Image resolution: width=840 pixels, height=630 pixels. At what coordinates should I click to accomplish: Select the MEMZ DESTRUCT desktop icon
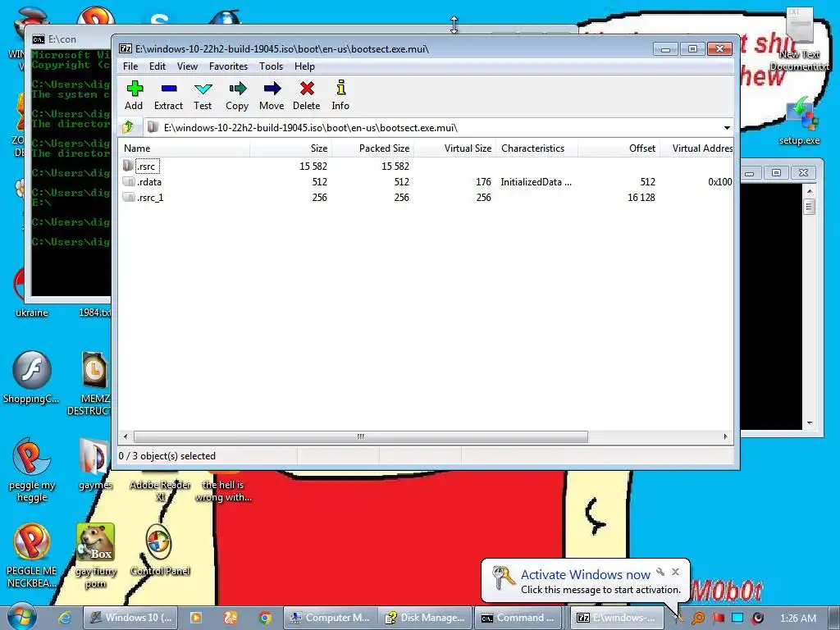(x=95, y=382)
